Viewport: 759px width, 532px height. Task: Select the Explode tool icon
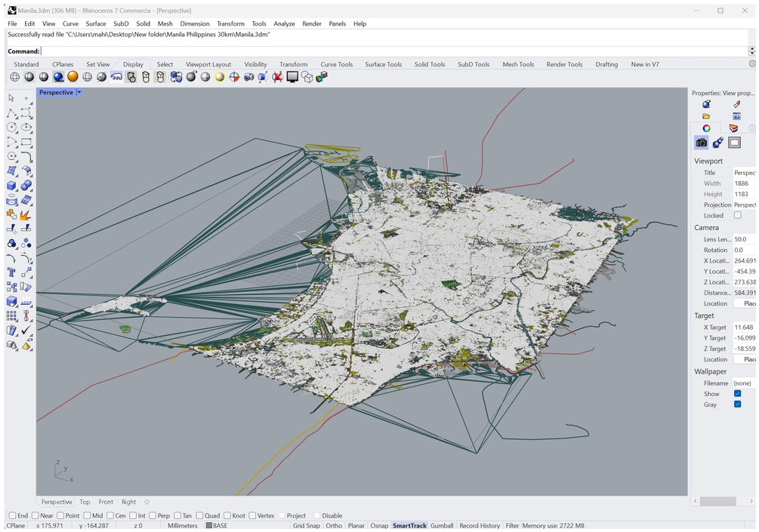click(26, 215)
